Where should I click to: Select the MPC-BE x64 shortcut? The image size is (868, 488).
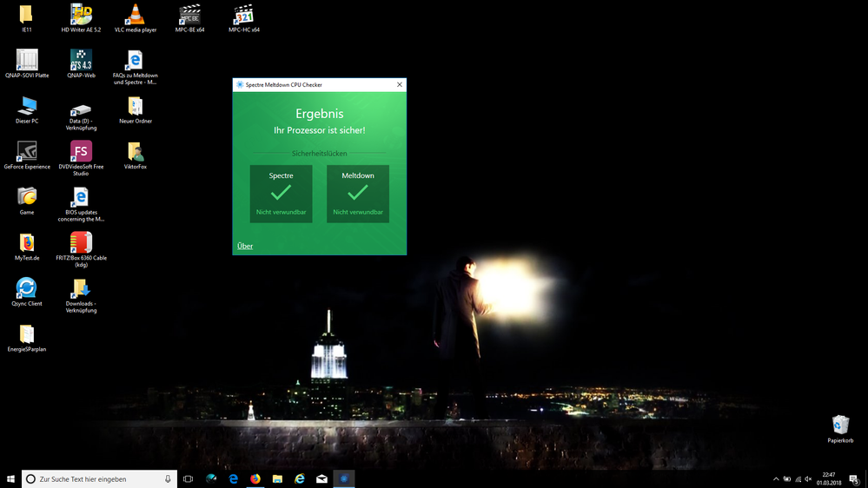click(189, 17)
